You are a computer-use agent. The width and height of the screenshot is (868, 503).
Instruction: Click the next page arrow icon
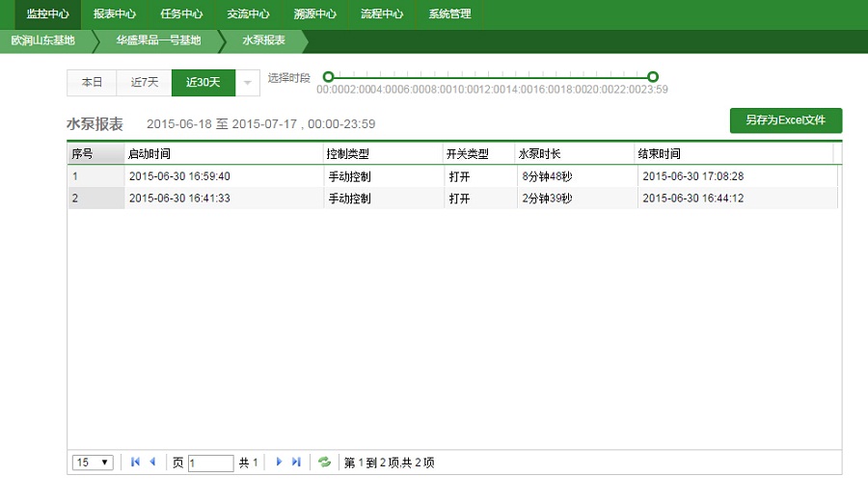279,463
